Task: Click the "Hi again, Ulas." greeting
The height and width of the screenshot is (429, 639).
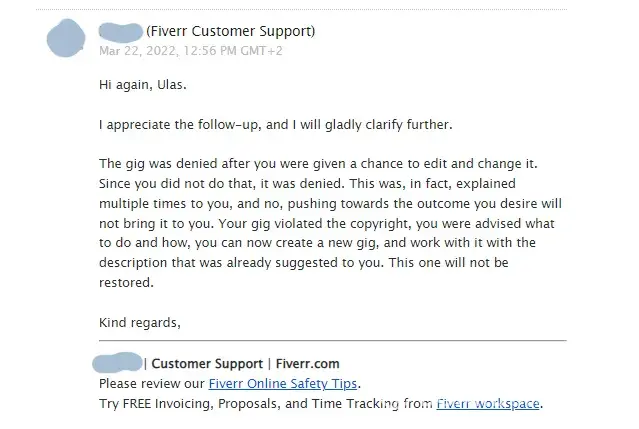Action: (x=143, y=84)
